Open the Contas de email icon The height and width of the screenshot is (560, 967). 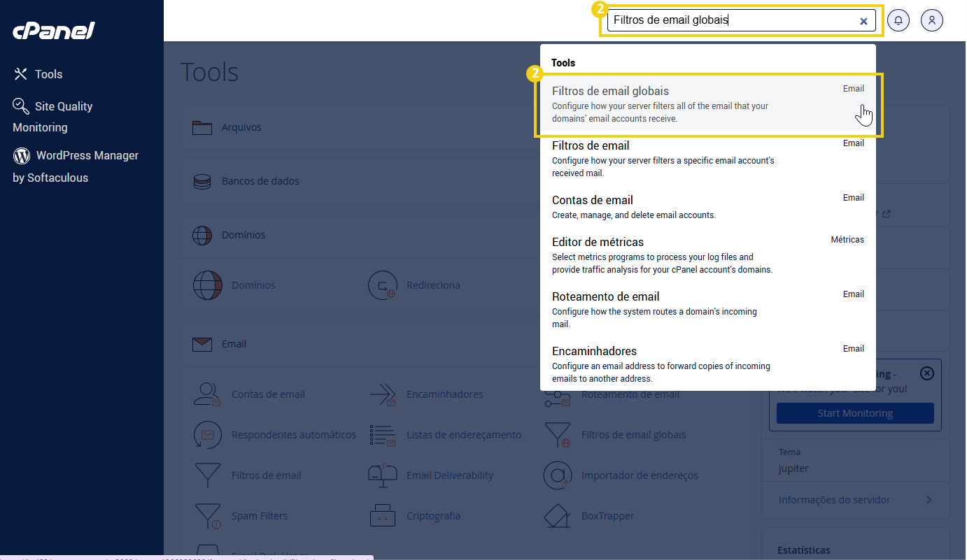pyautogui.click(x=207, y=394)
